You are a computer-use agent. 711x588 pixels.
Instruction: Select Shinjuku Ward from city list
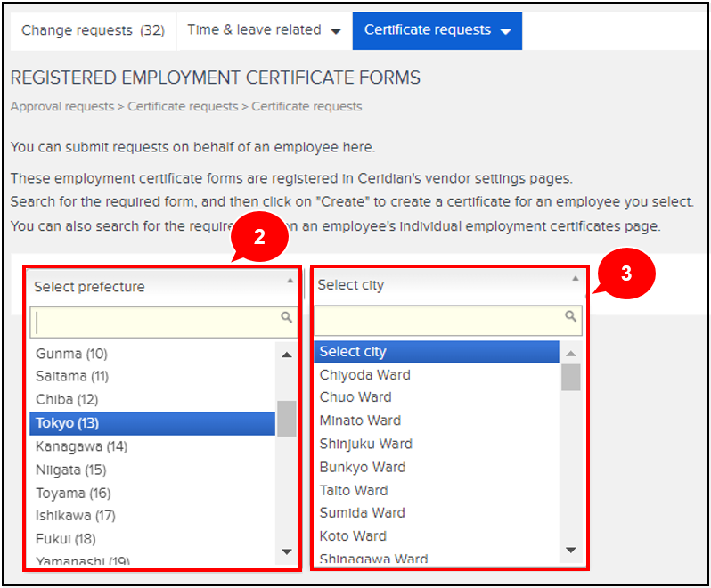point(366,444)
